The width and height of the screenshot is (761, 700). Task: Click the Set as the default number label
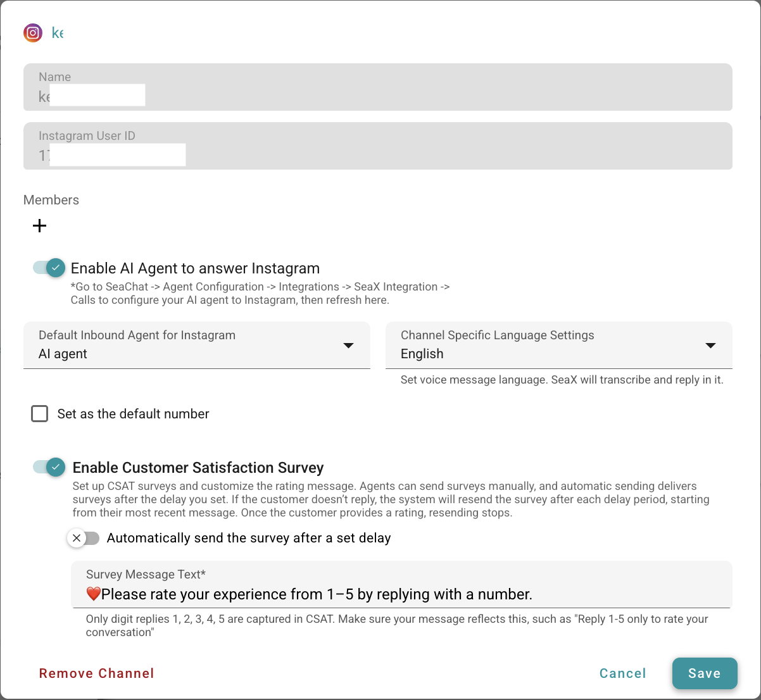(x=133, y=414)
